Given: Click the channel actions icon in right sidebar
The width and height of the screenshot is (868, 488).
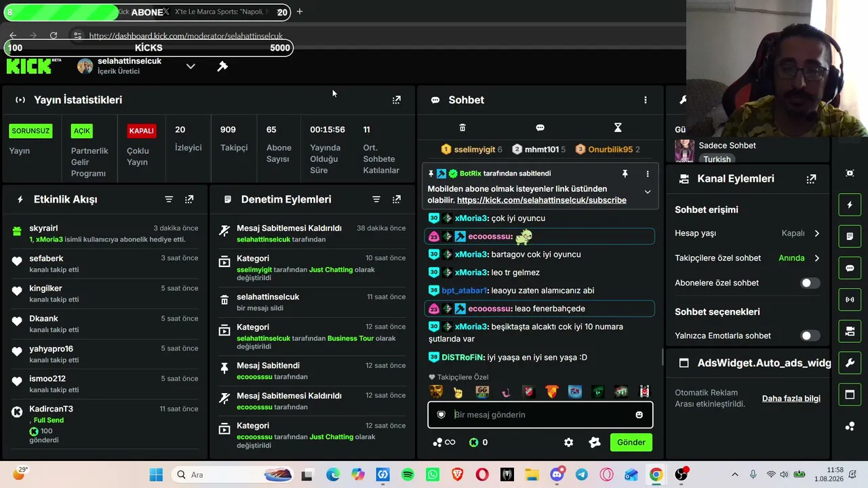Looking at the screenshot, I should (x=850, y=331).
